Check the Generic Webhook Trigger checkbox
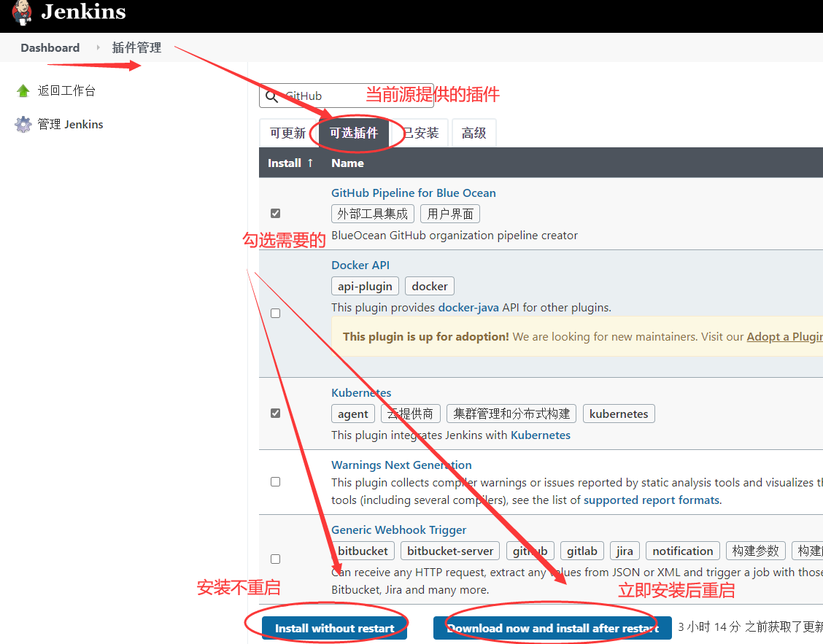Screen dimensions: 823x644 (x=276, y=559)
